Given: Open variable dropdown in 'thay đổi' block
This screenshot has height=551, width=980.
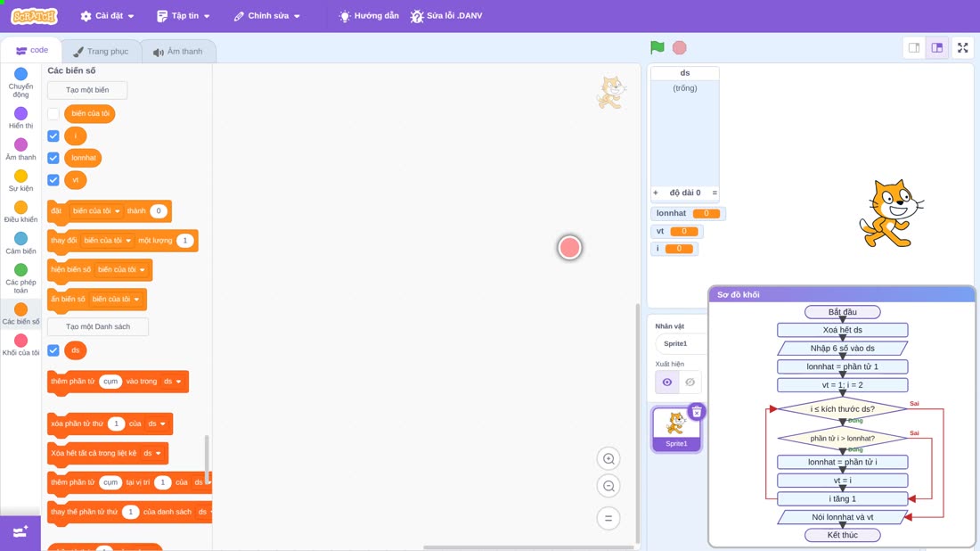Looking at the screenshot, I should (x=108, y=240).
